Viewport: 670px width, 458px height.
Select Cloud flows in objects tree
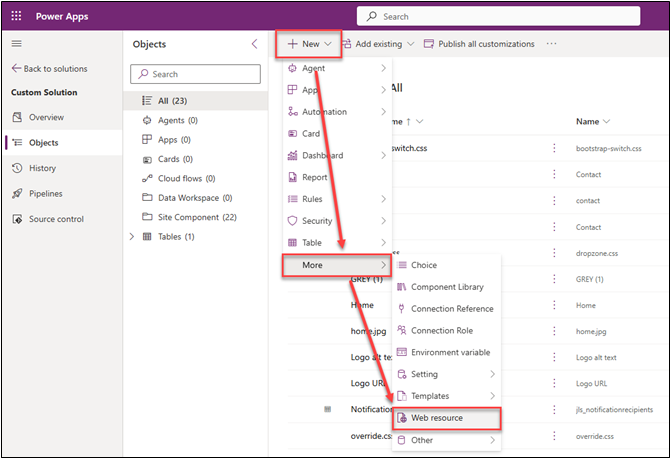(186, 178)
